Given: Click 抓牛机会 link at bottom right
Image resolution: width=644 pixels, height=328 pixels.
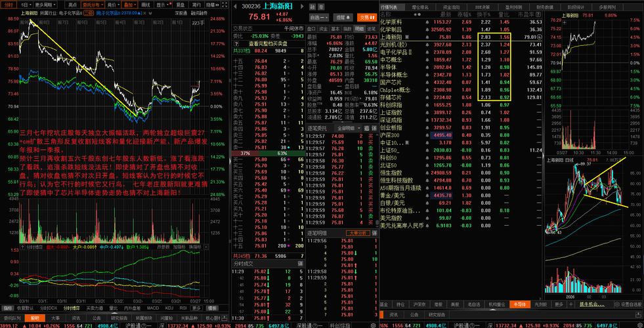Looking at the screenshot, I should pyautogui.click(x=591, y=304).
